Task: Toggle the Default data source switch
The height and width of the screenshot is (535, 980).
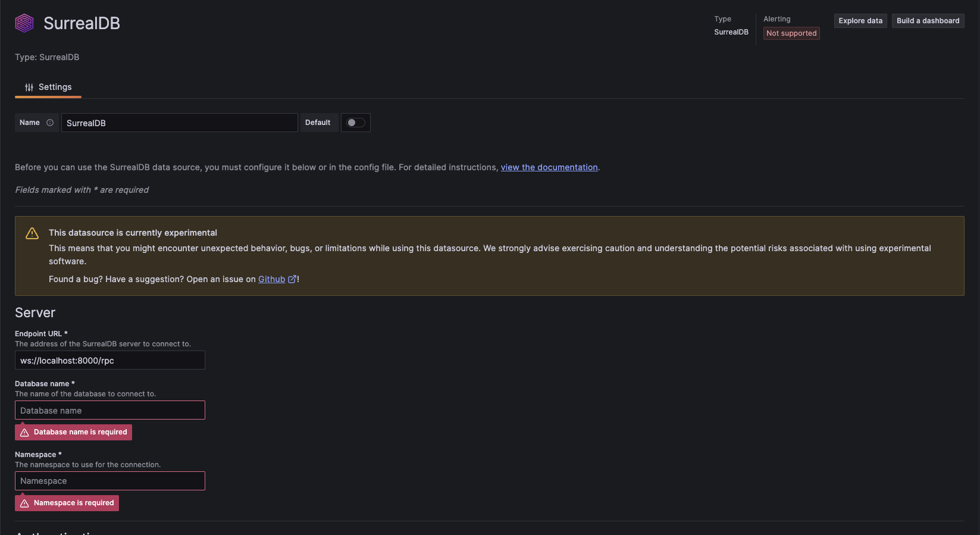Action: 356,123
